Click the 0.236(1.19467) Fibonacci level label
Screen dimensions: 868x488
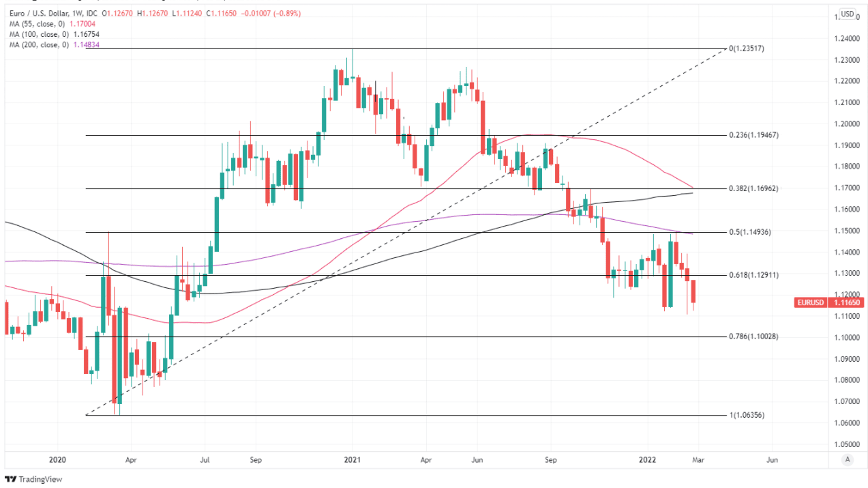coord(754,135)
